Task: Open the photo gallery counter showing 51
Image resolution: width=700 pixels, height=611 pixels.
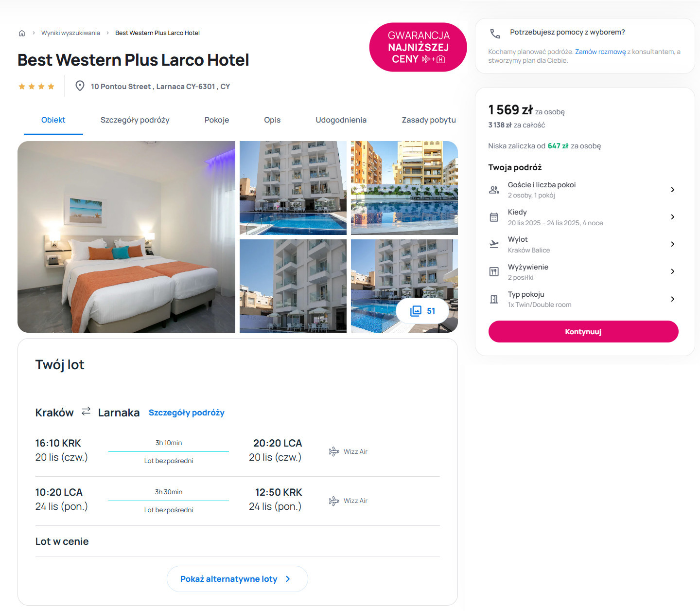Action: (422, 311)
